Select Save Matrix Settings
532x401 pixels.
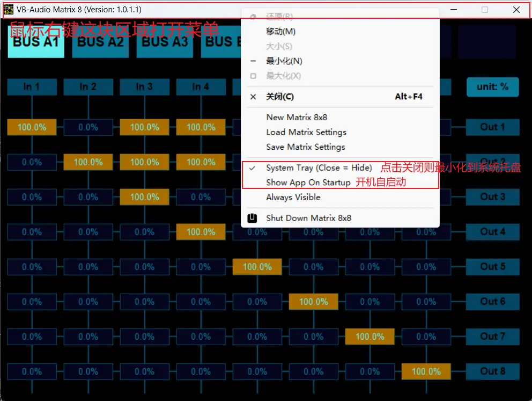coord(305,147)
